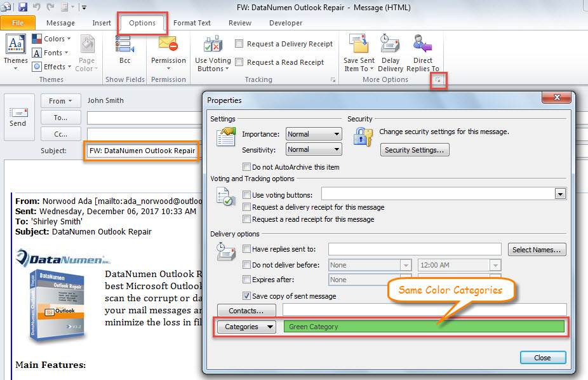Open Save Sent Item To menu
The image size is (588, 380).
tap(359, 53)
